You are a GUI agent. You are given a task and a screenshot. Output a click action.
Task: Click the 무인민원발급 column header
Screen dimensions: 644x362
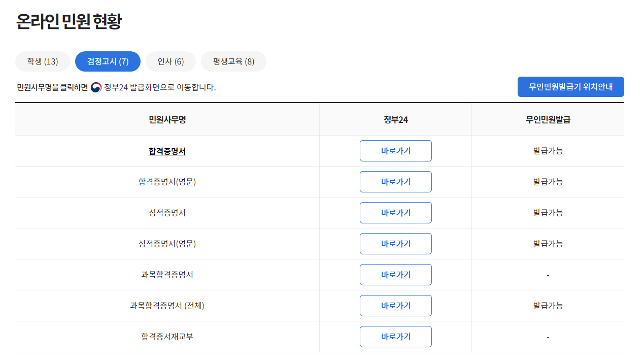click(x=548, y=118)
